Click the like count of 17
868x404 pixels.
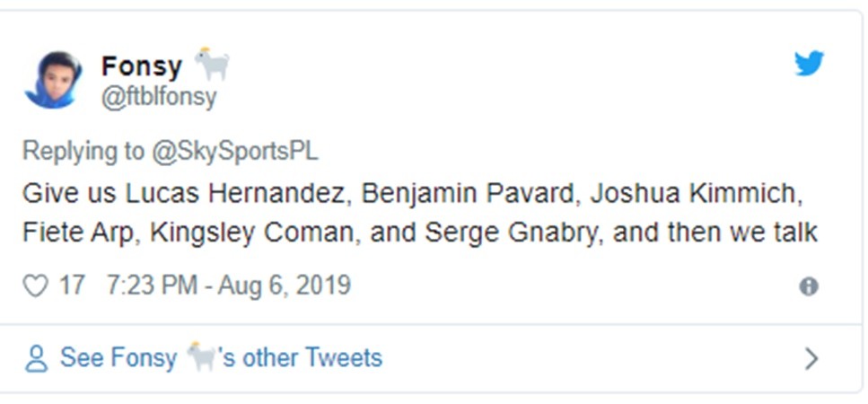click(x=72, y=286)
